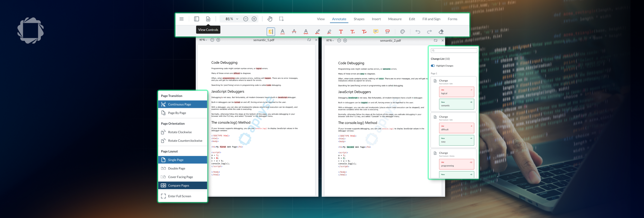Choose Cover Facing Page layout
This screenshot has width=644, height=218.
click(x=183, y=177)
